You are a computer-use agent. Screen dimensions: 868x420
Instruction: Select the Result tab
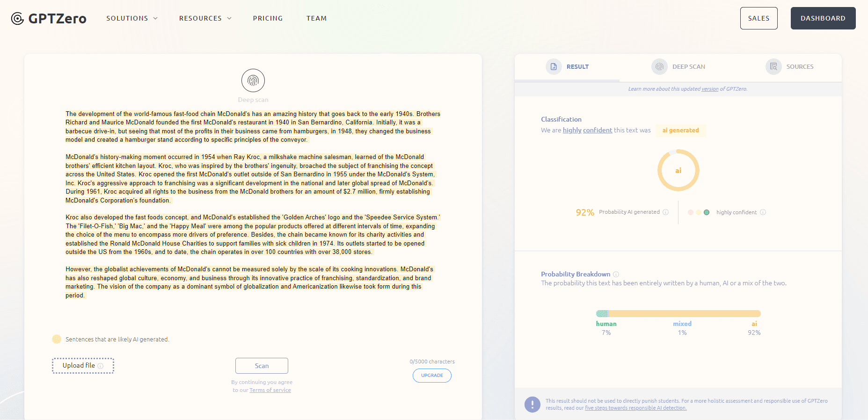(568, 67)
